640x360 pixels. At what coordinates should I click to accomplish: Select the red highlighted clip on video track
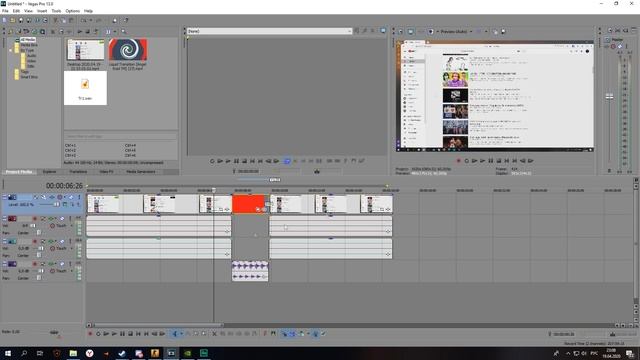tap(249, 204)
